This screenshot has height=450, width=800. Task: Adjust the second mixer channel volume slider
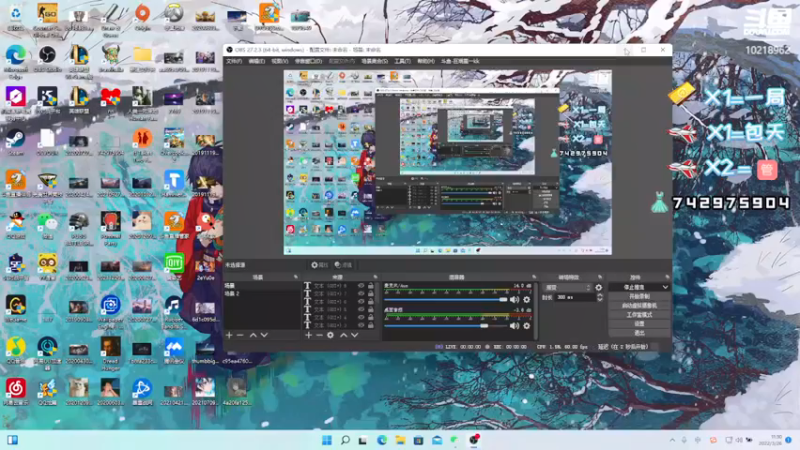pyautogui.click(x=446, y=326)
